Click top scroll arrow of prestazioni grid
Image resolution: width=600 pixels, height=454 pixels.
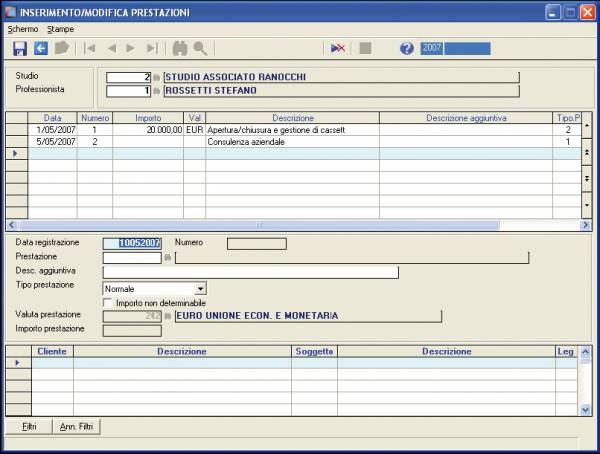tap(587, 126)
